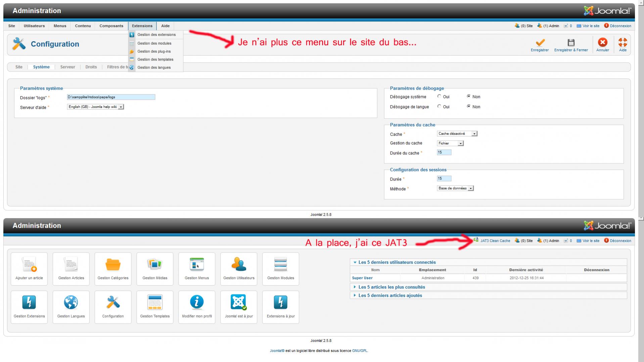Switch to the Site configuration tab

coord(19,67)
